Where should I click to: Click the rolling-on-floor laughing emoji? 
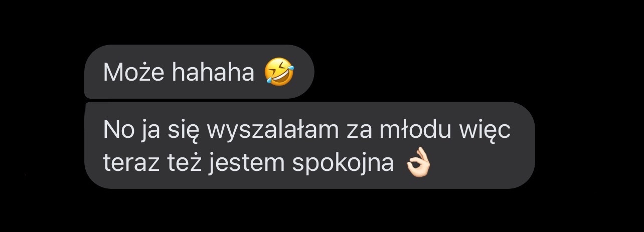pos(279,72)
